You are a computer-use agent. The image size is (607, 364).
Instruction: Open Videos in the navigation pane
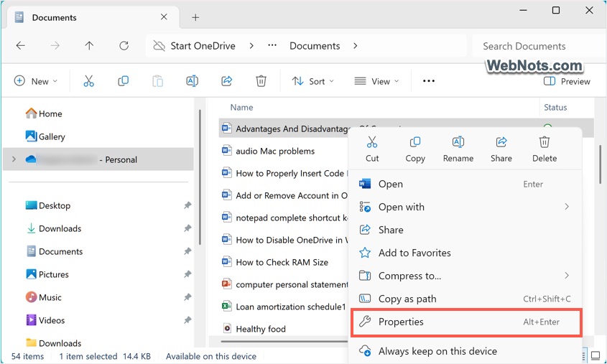45,320
